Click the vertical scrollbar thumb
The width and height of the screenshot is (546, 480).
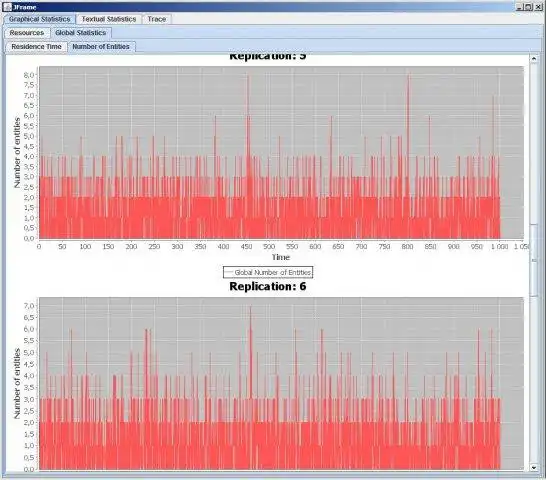tap(534, 261)
